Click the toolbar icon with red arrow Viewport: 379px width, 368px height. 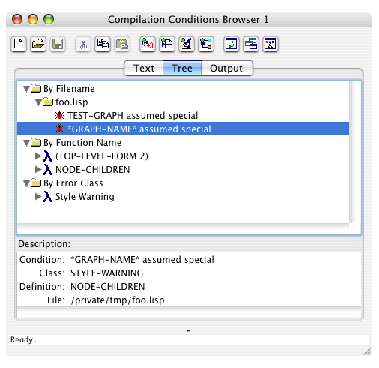point(147,44)
